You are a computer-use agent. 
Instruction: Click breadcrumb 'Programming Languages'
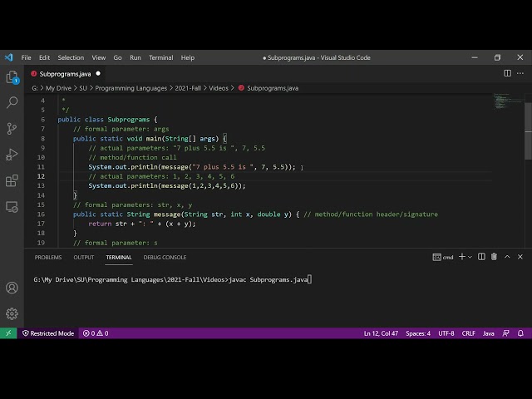[x=131, y=88]
